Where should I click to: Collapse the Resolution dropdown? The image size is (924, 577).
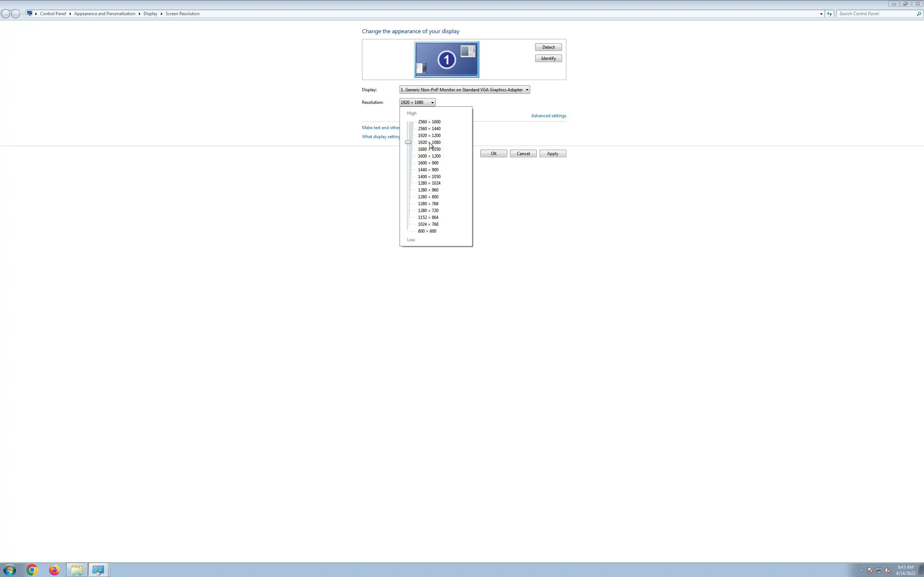coord(432,102)
